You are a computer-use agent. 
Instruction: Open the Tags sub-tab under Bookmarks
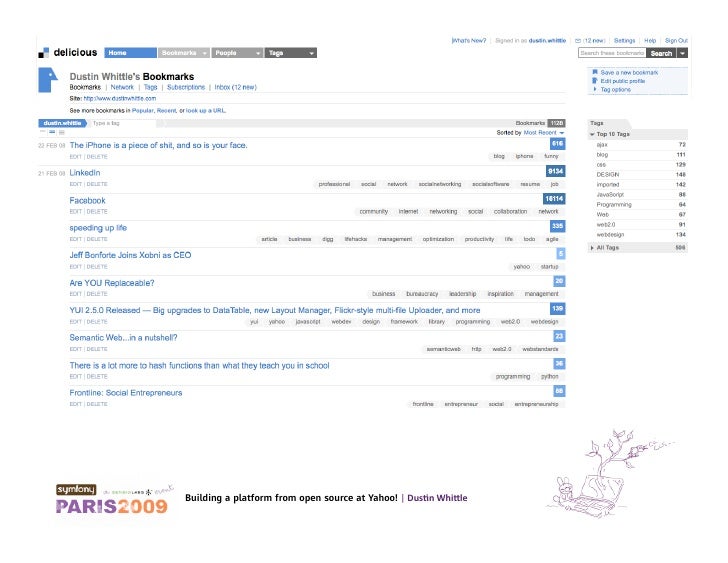coord(150,87)
